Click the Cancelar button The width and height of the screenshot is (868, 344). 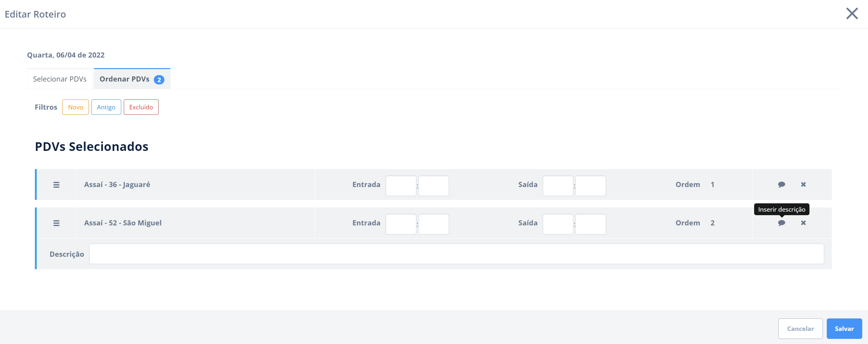(x=800, y=329)
